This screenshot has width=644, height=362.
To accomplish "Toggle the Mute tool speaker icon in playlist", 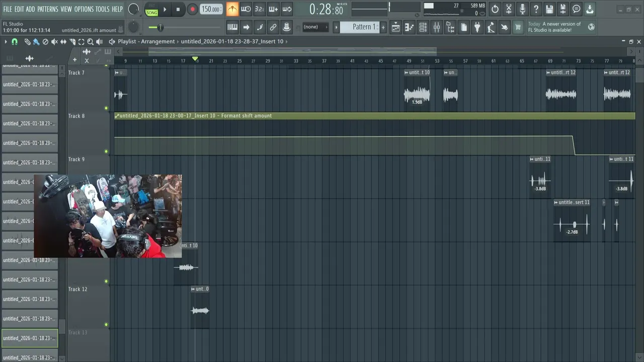I will pyautogui.click(x=54, y=42).
